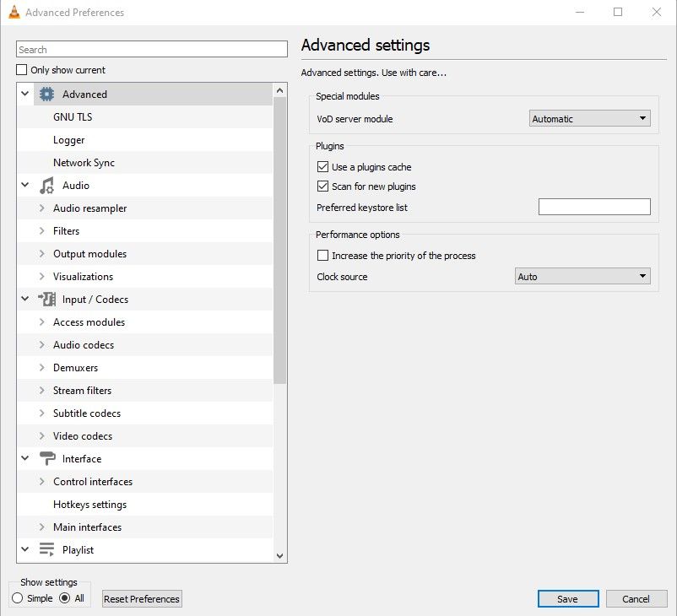The width and height of the screenshot is (677, 616).
Task: Click the Playlist list icon
Action: point(47,550)
